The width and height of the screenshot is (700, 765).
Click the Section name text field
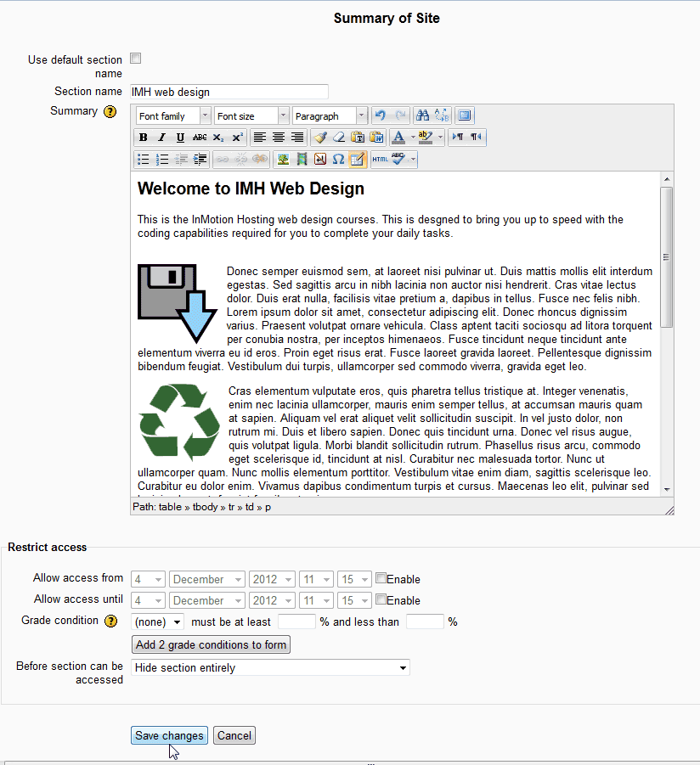tap(229, 92)
